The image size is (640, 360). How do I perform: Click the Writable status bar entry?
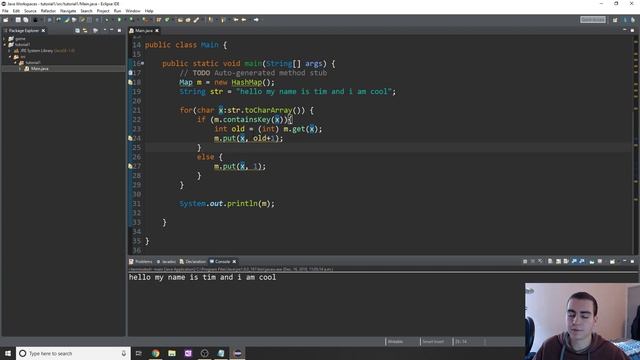[395, 341]
